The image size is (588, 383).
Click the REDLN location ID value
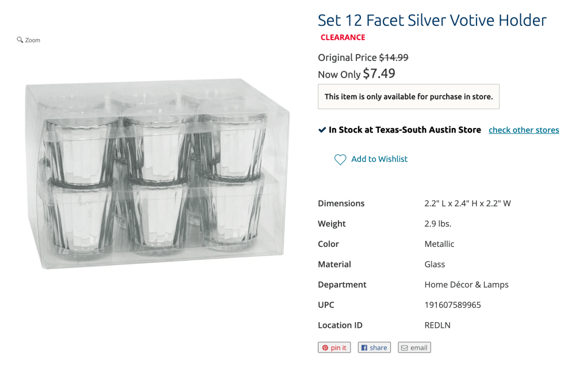437,325
